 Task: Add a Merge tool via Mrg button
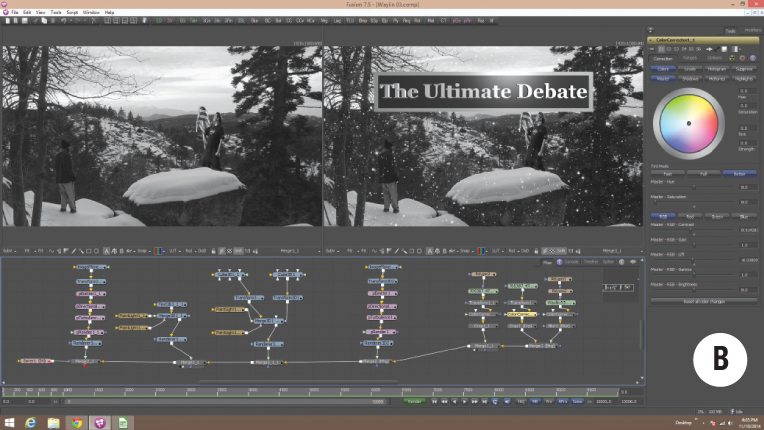(x=324, y=21)
